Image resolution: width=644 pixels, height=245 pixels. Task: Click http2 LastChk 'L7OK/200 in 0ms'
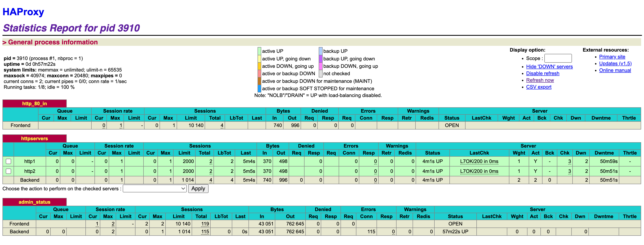click(479, 171)
